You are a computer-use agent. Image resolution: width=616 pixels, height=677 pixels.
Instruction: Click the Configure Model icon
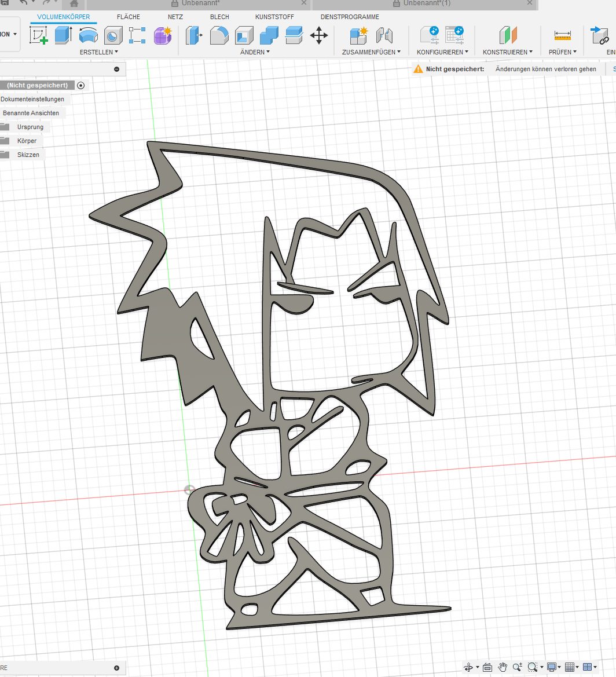click(x=430, y=35)
